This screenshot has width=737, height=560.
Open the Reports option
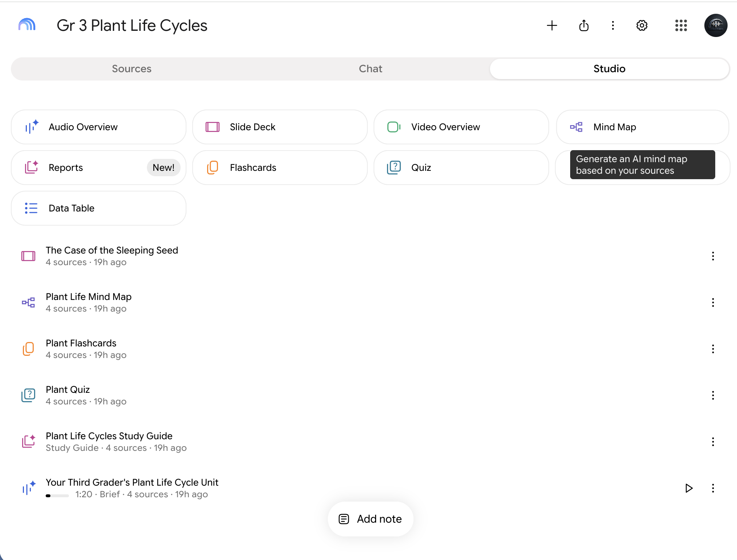tap(99, 168)
